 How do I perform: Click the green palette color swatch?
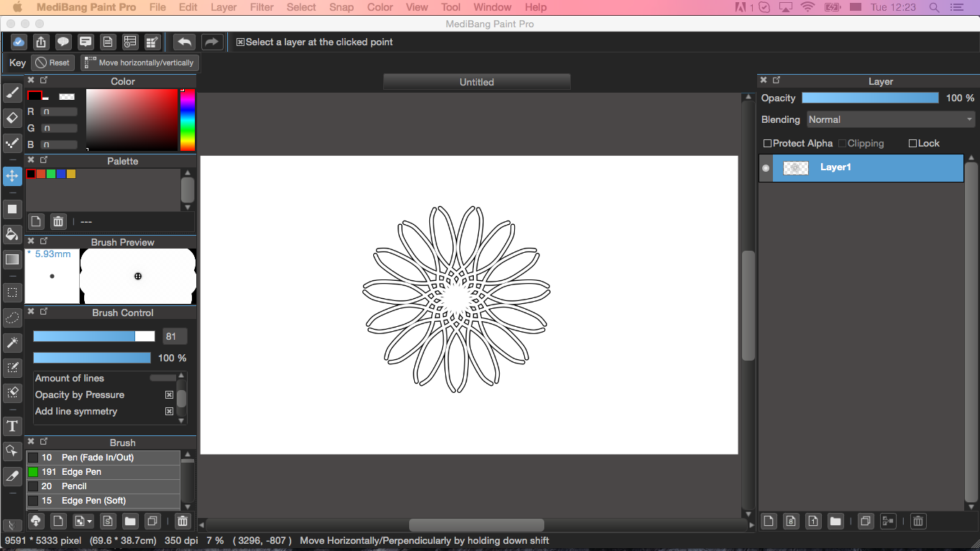click(x=51, y=174)
